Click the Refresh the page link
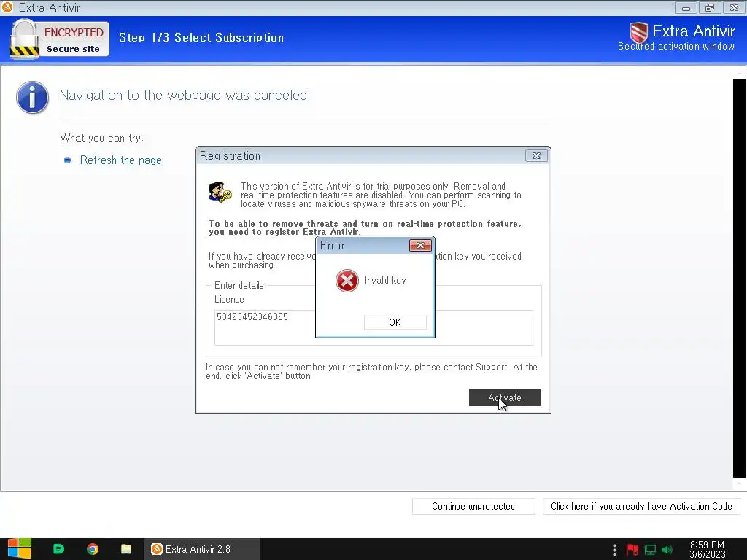The height and width of the screenshot is (560, 747). [x=122, y=160]
